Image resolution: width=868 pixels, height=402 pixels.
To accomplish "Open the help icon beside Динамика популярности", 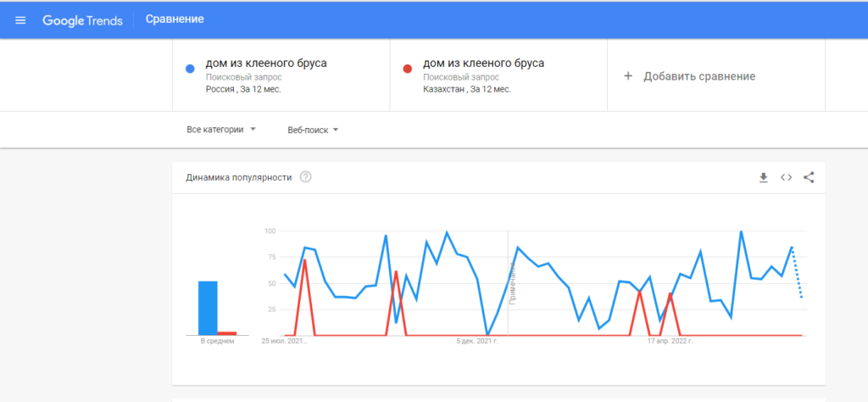I will pos(306,177).
